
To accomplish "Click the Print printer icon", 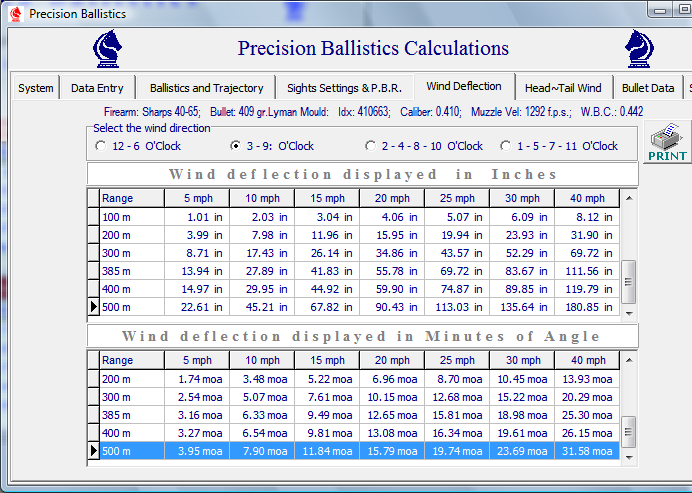I will [x=667, y=142].
